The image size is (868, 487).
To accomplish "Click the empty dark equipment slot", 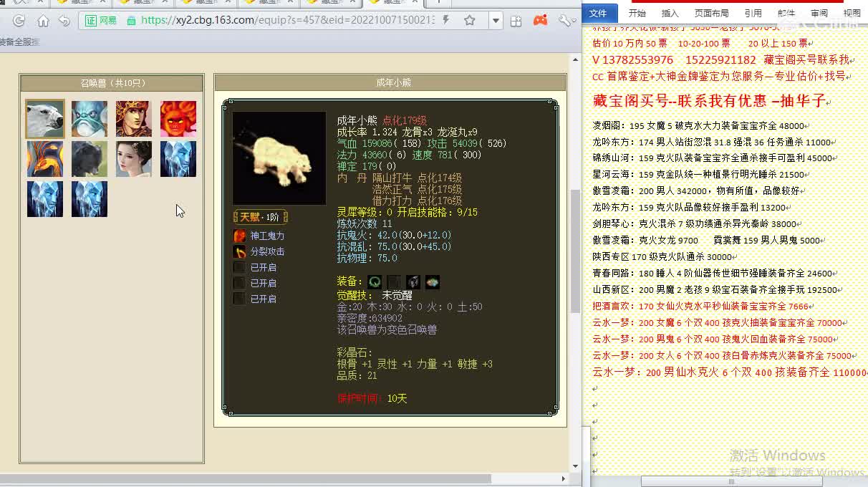I will pos(394,282).
